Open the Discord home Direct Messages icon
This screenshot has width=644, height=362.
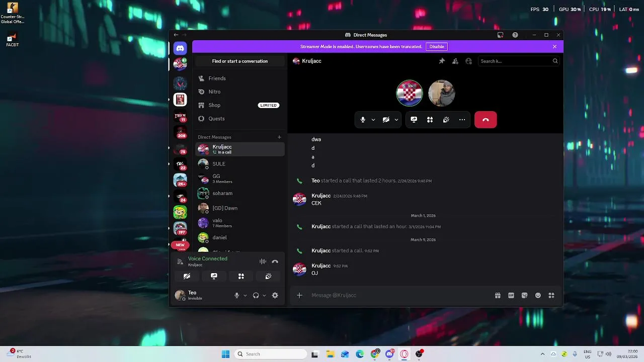tap(180, 48)
